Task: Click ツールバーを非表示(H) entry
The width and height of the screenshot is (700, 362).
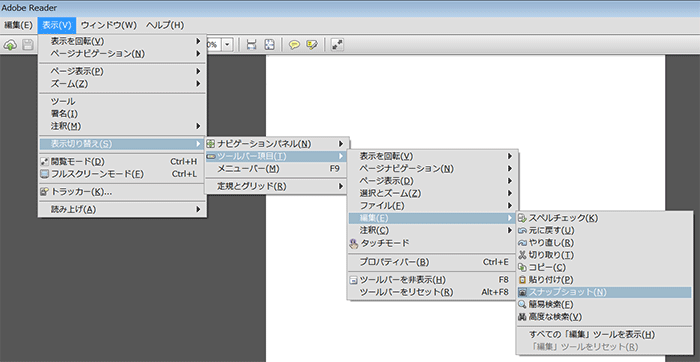Action: (433, 280)
